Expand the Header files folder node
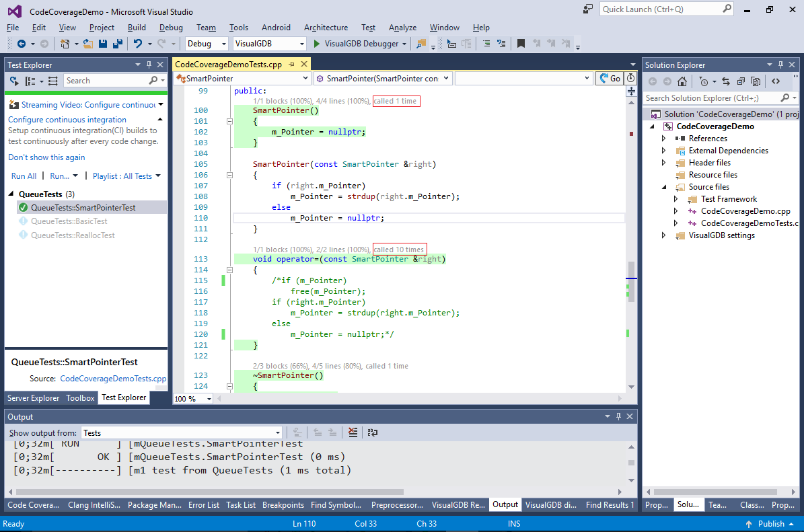Screen dimensions: 804x532 663,163
